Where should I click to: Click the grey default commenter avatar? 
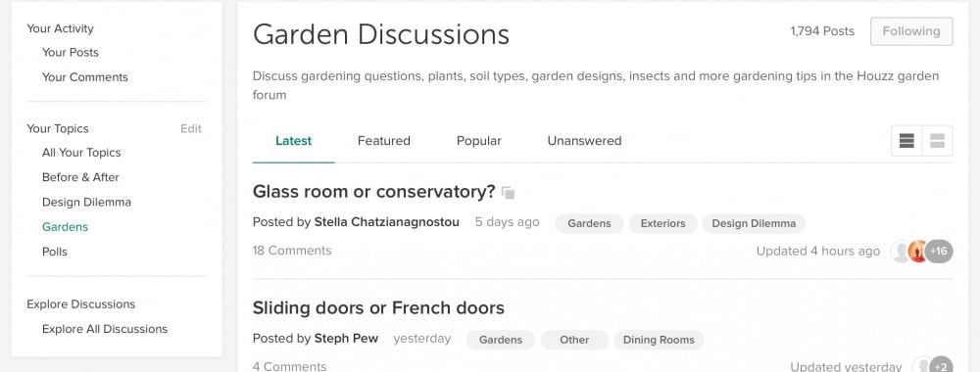tap(900, 252)
